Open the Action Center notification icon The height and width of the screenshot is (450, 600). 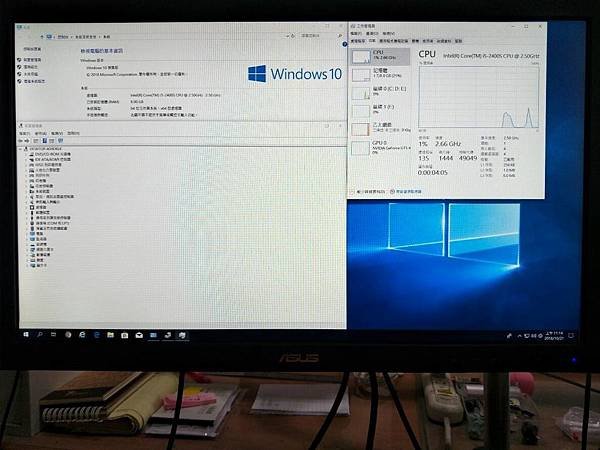point(571,336)
